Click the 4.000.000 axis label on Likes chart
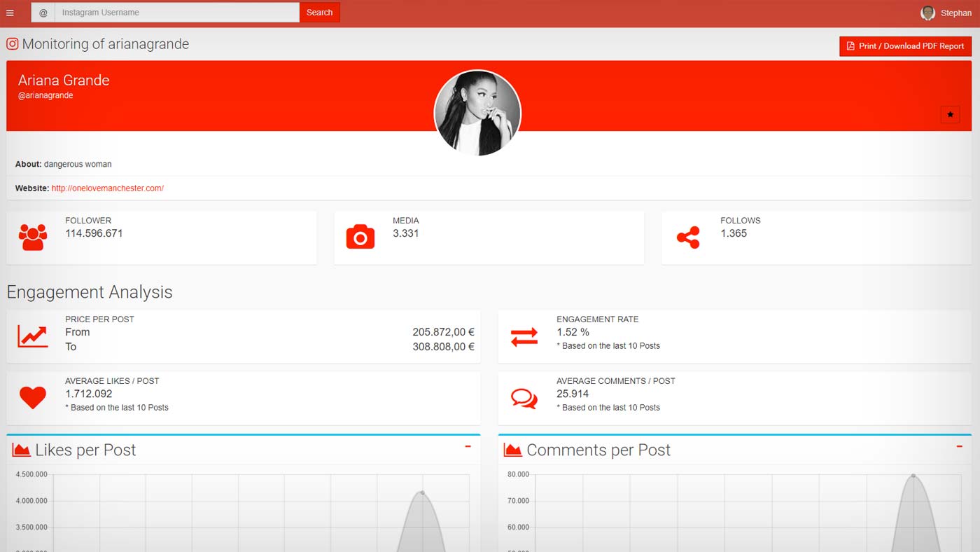This screenshot has width=980, height=552. coord(31,501)
